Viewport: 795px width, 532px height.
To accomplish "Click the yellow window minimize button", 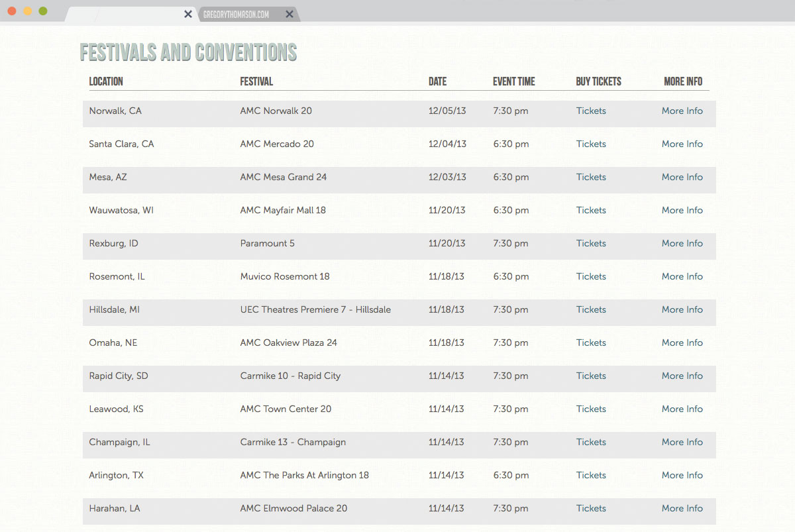I will point(27,11).
